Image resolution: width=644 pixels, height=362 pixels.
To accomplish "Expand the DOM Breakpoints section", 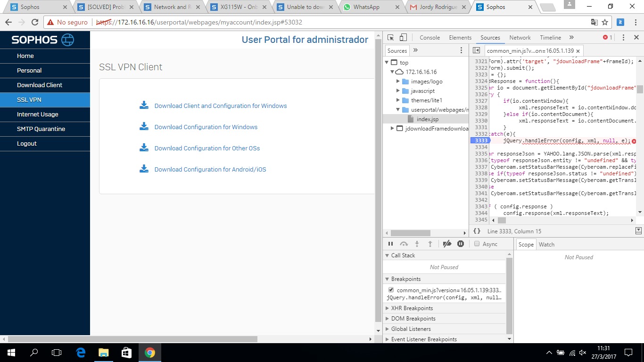I will (x=387, y=319).
